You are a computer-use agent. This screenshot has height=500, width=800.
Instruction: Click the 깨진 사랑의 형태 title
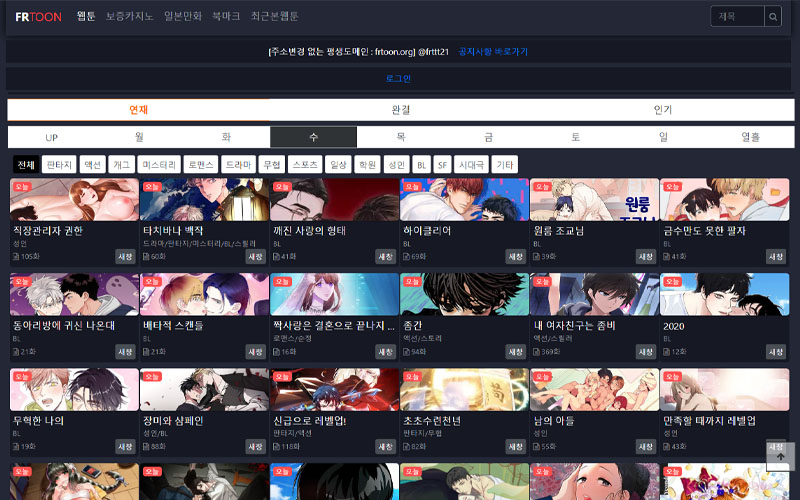tap(310, 231)
